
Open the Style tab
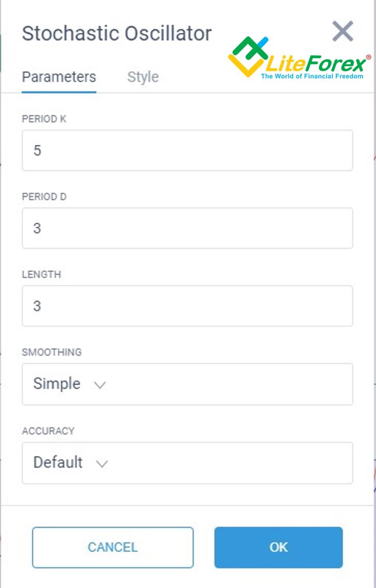143,77
